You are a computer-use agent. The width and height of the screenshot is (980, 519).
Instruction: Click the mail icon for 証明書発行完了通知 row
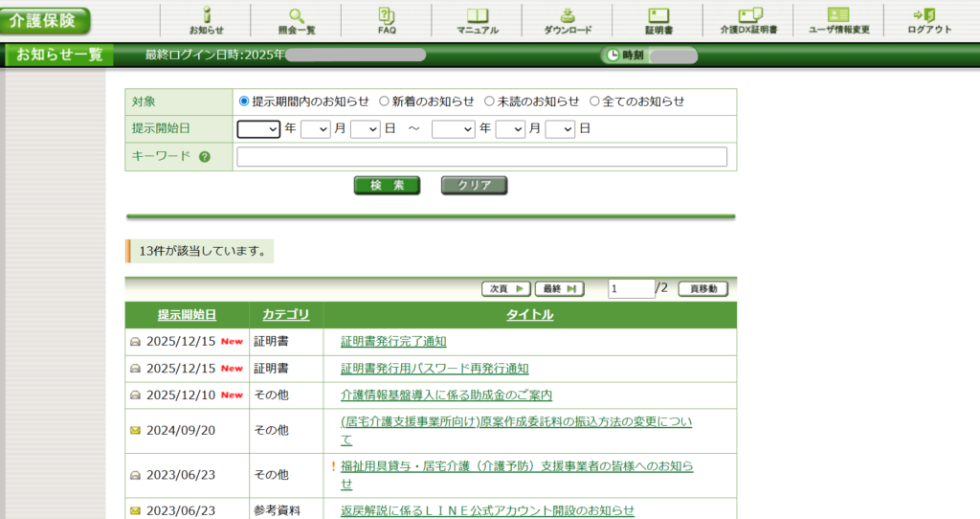[x=135, y=342]
